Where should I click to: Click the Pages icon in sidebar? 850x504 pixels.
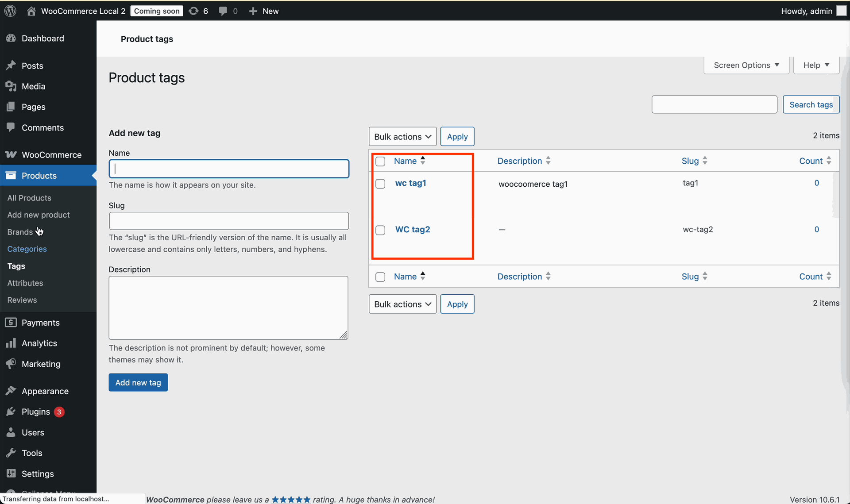pyautogui.click(x=11, y=107)
